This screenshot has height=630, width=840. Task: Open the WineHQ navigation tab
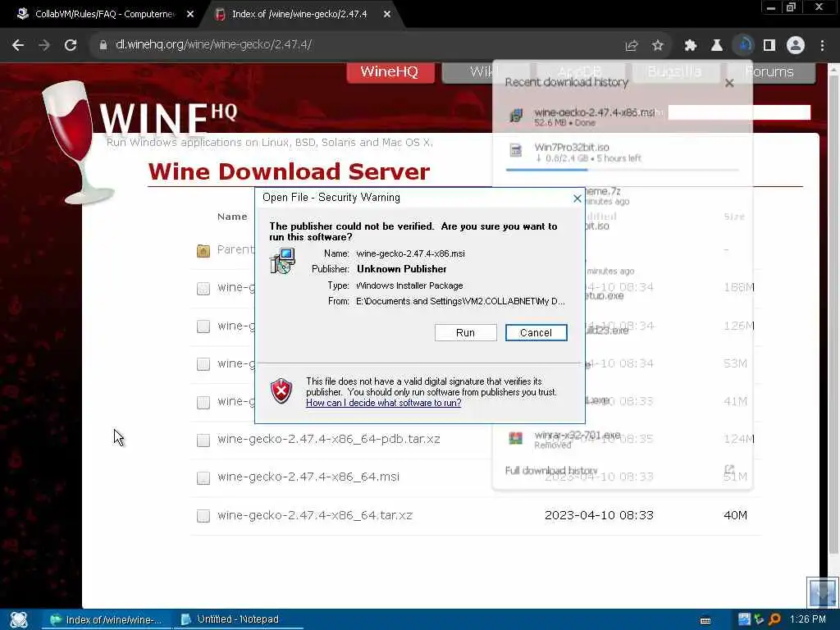[390, 72]
